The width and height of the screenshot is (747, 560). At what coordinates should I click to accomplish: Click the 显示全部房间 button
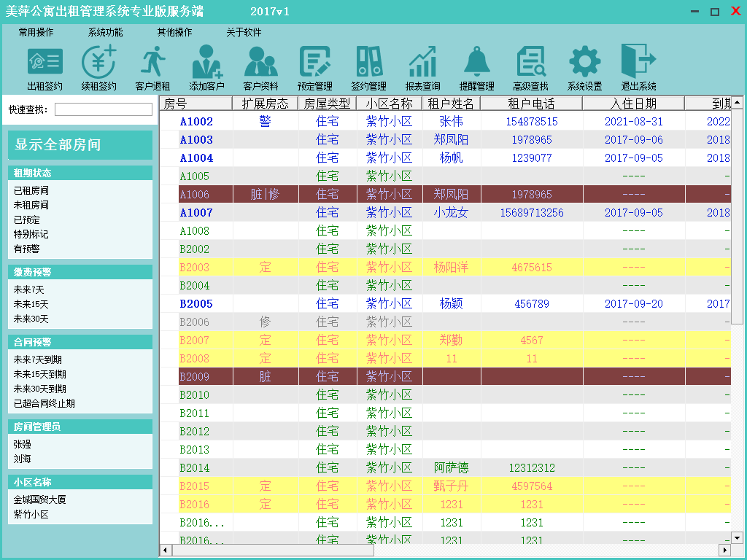tap(80, 145)
